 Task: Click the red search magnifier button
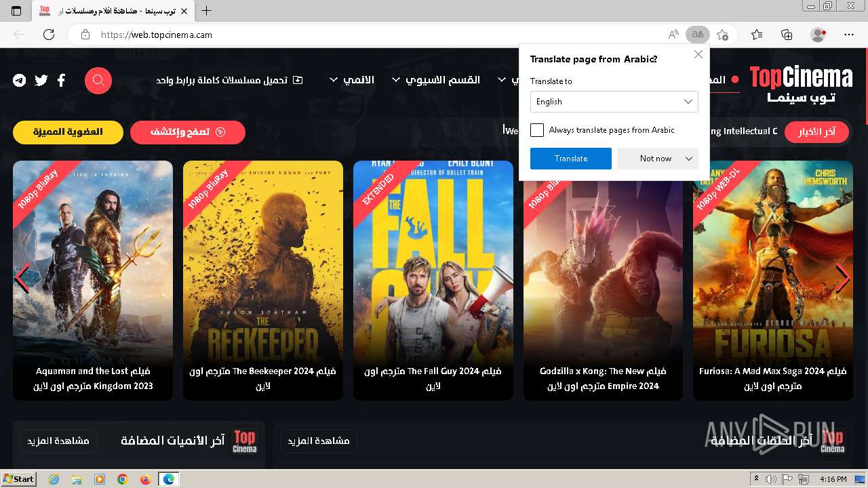tap(98, 81)
